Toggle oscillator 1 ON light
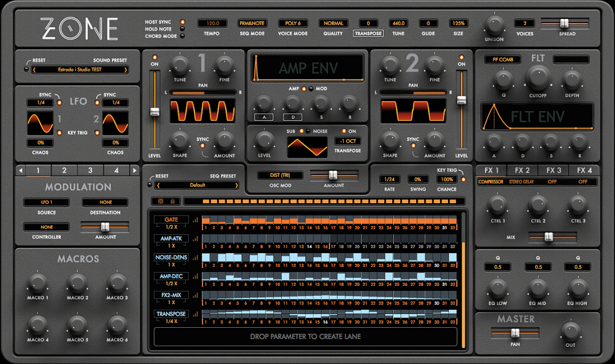615x364 pixels. (155, 58)
